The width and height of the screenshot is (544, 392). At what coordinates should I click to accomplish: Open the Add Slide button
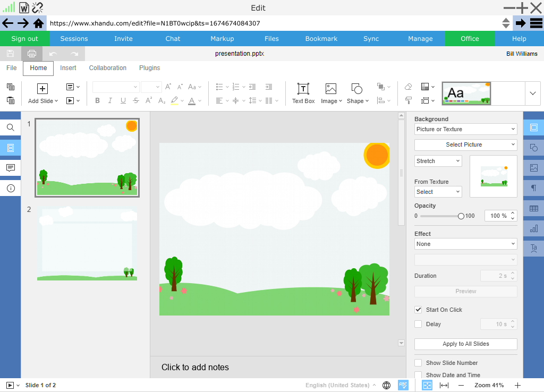(x=43, y=93)
